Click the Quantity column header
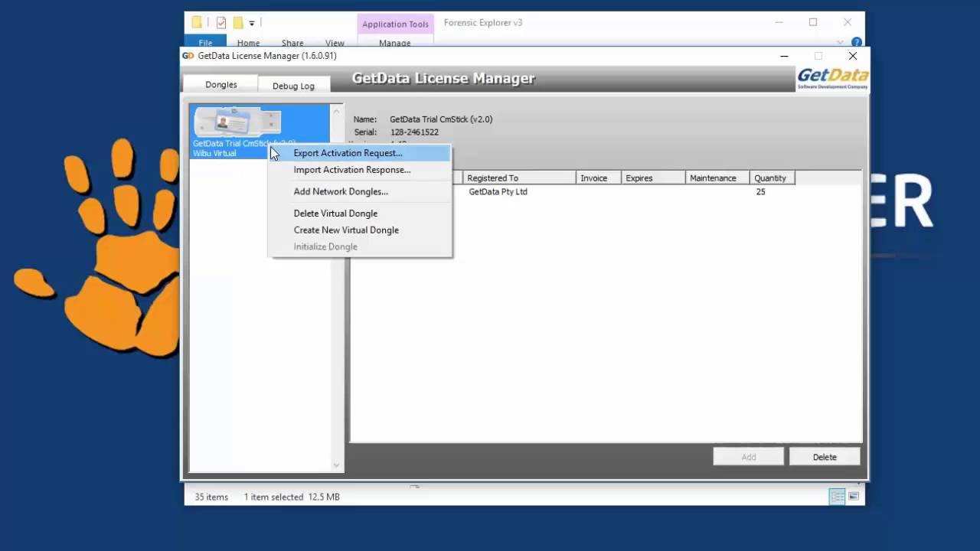This screenshot has width=980, height=551. pos(773,178)
